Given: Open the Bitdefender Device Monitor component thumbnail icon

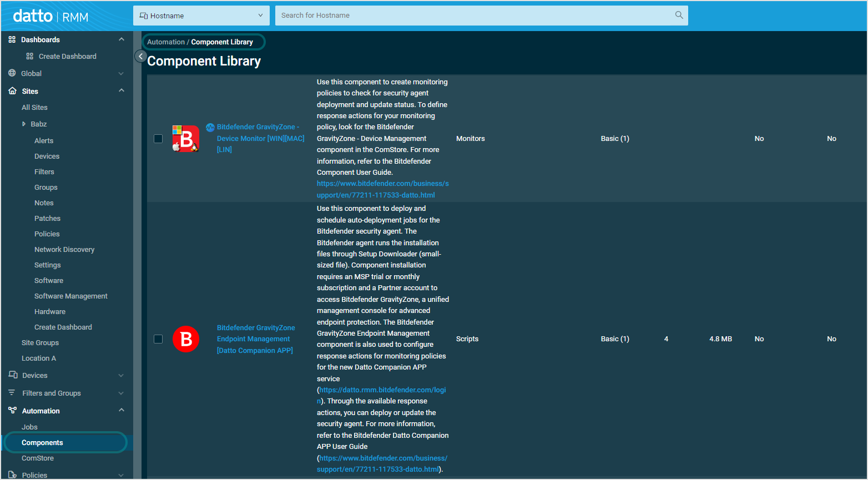Looking at the screenshot, I should click(185, 139).
